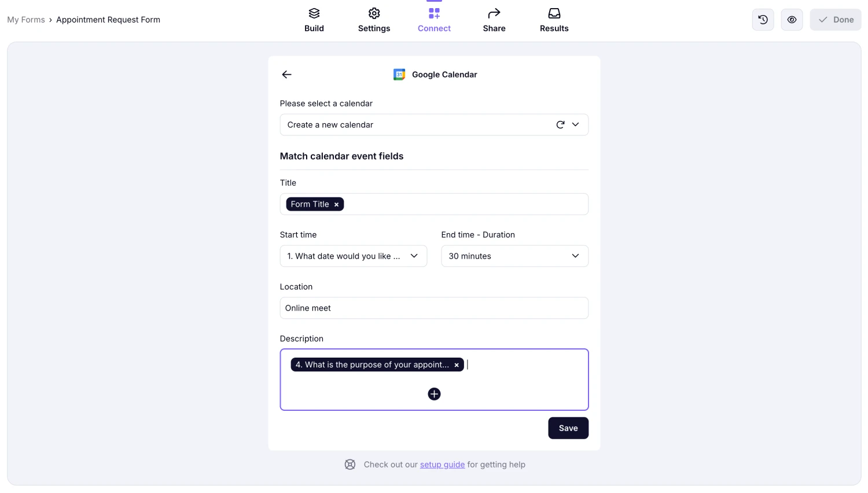Open the 30 minutes duration dropdown
The image size is (868, 493).
(575, 256)
